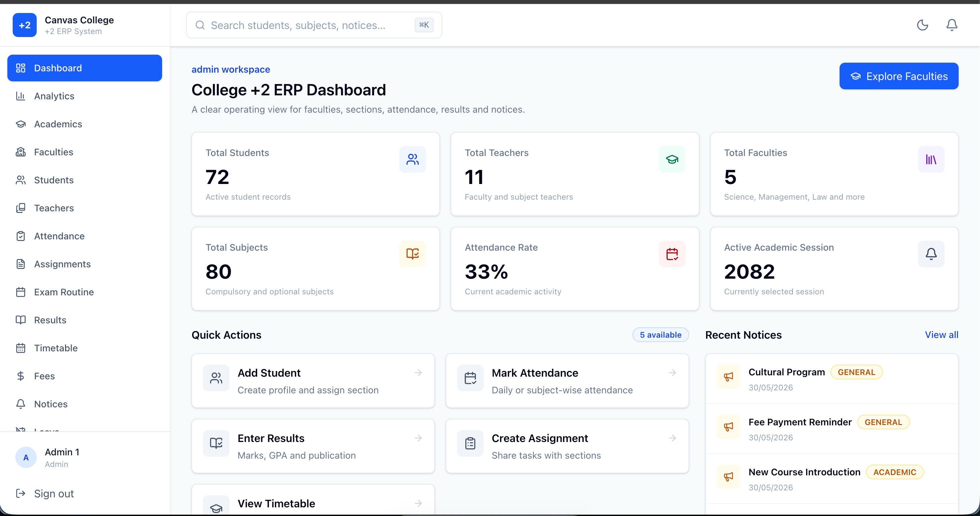
Task: Open the Students sidebar page
Action: point(84,180)
